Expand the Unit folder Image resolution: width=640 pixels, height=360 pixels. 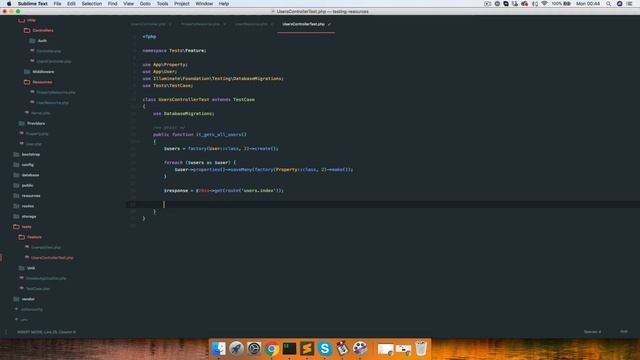pyautogui.click(x=31, y=268)
